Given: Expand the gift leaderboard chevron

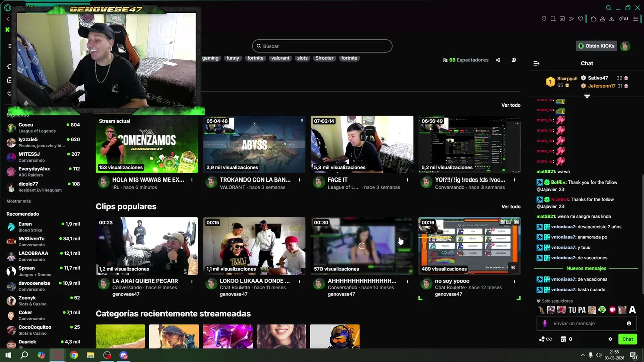Looking at the screenshot, I should 587,96.
